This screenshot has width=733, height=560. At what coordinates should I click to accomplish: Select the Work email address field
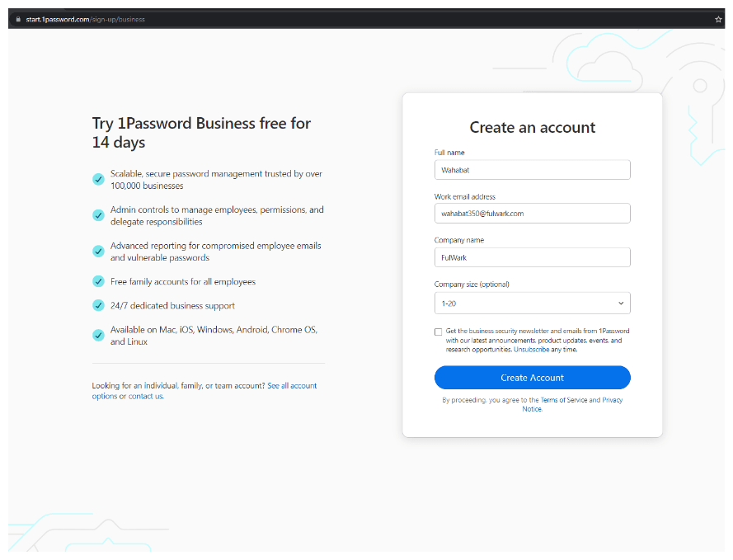[532, 213]
